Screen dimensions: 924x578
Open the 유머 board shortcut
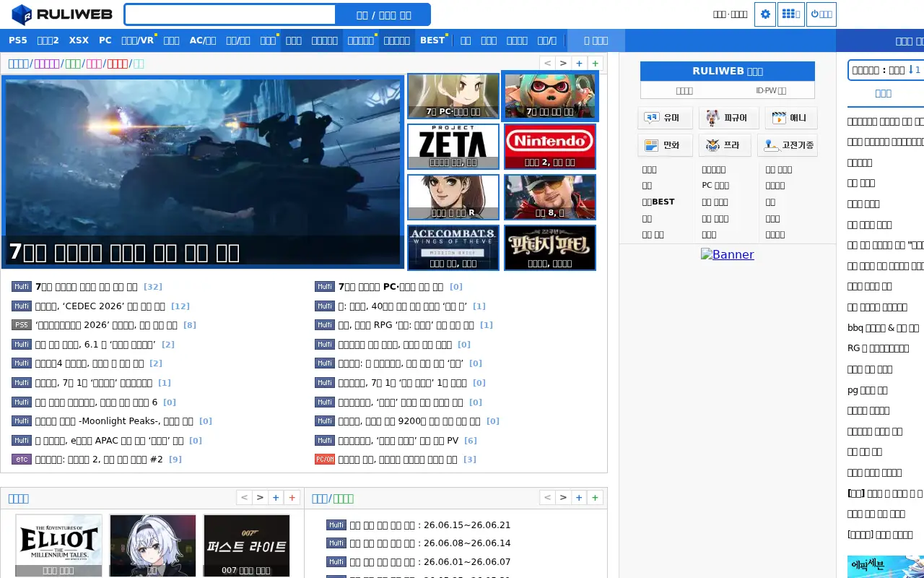[665, 118]
